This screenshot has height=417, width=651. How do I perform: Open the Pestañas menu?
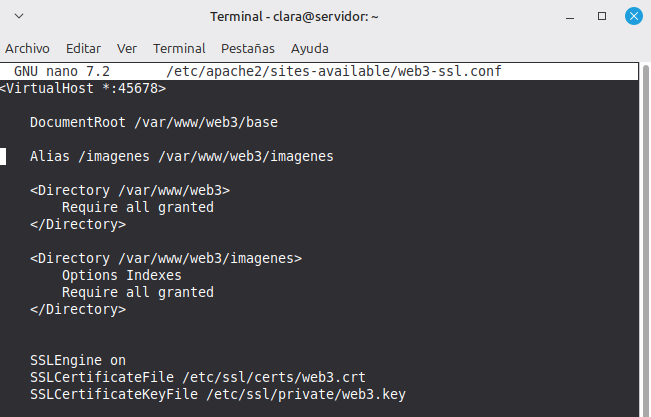[x=248, y=48]
